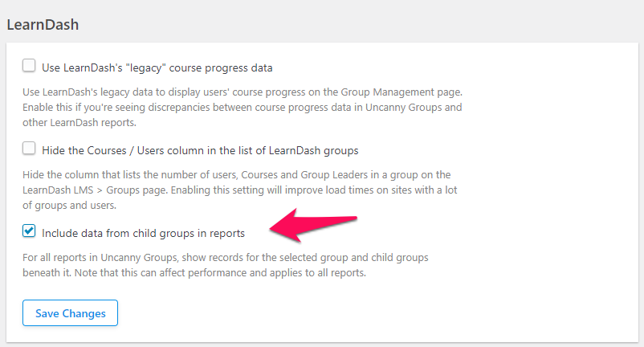The width and height of the screenshot is (644, 347).
Task: Click the "Hide the Courses / Users column" label text
Action: tap(200, 150)
